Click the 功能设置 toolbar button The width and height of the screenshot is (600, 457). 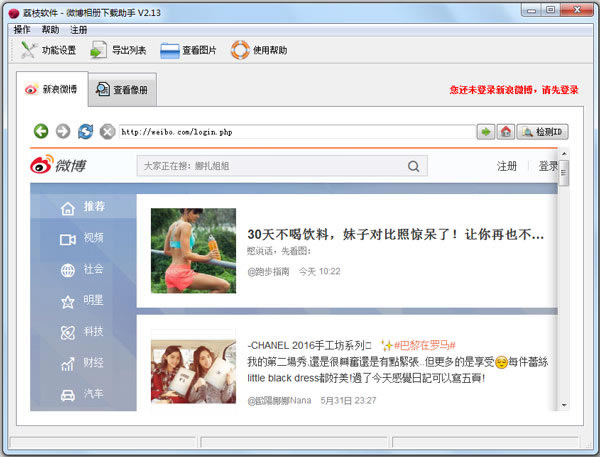pyautogui.click(x=48, y=50)
